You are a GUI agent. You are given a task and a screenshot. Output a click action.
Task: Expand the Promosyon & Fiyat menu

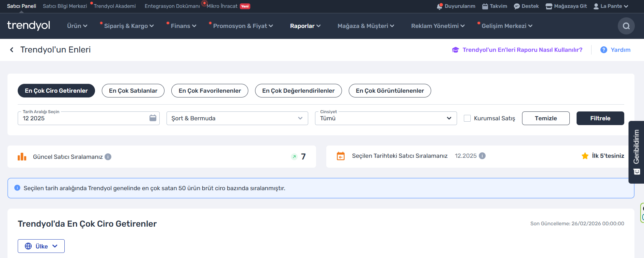point(243,26)
